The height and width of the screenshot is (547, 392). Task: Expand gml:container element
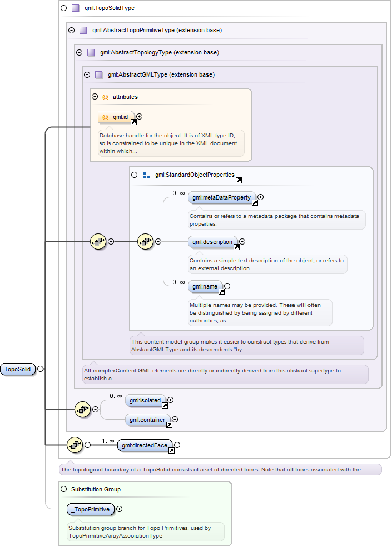pos(175,419)
